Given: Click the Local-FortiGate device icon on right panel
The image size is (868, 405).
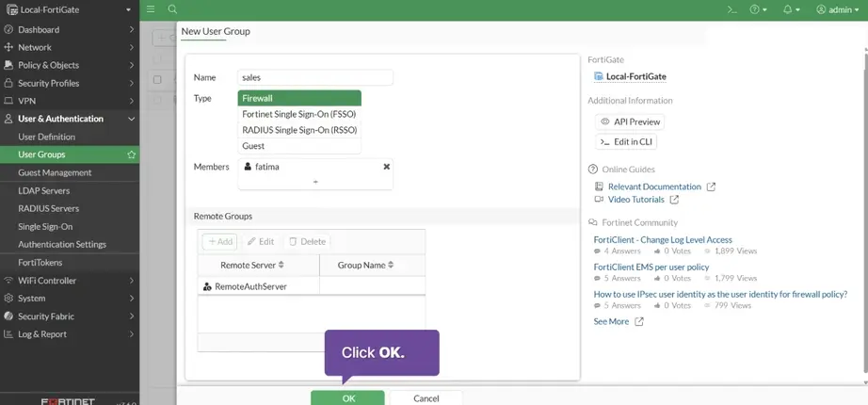Looking at the screenshot, I should click(598, 76).
